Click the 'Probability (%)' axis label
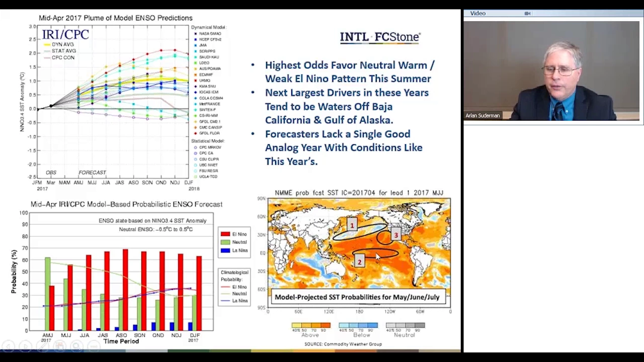The height and width of the screenshot is (362, 644). [15, 271]
